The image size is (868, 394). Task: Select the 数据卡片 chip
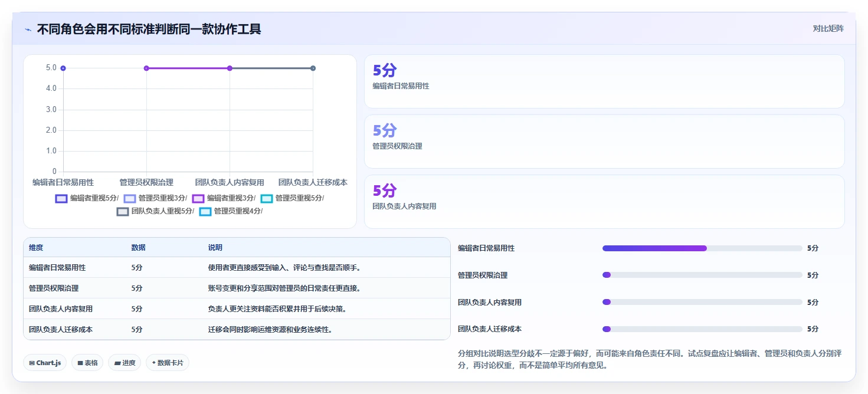(x=168, y=363)
